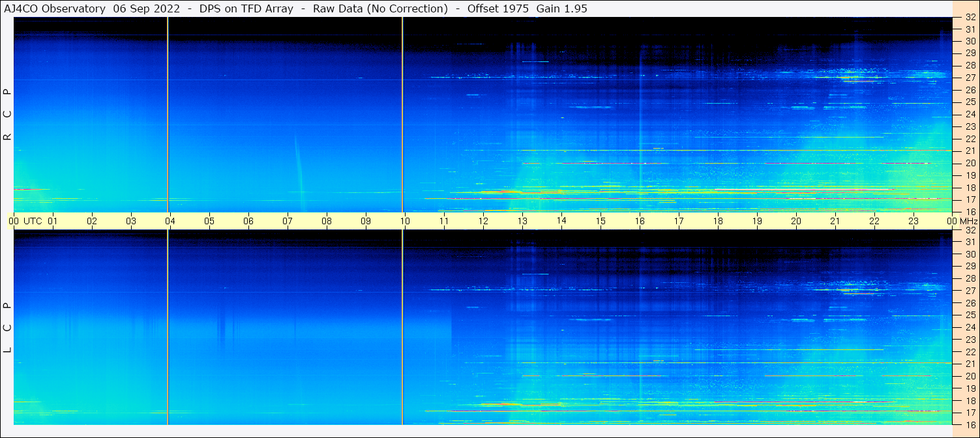This screenshot has width=980, height=438.
Task: Select the 13 hour tick on the time axis
Action: pos(522,221)
